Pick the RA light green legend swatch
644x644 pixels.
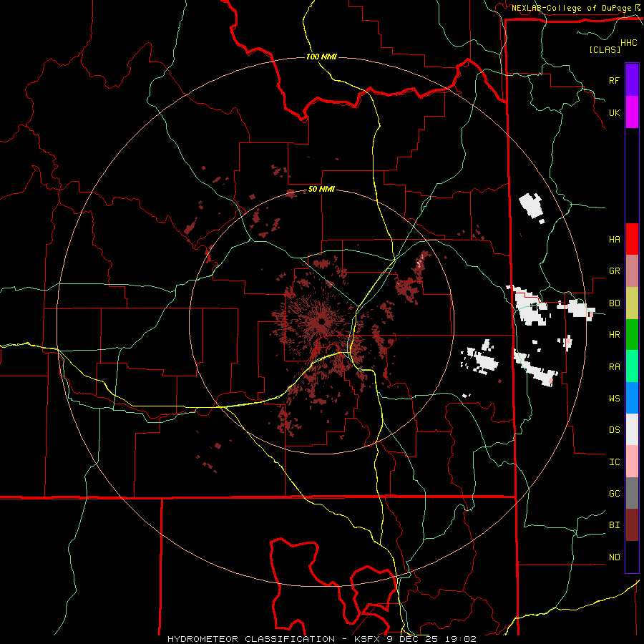(632, 366)
